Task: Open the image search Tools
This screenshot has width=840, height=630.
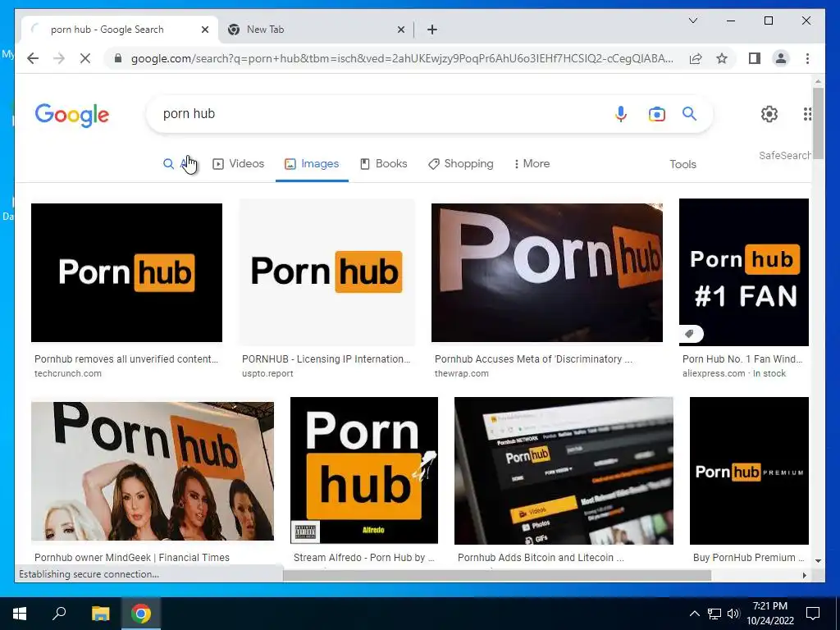Action: (x=682, y=164)
